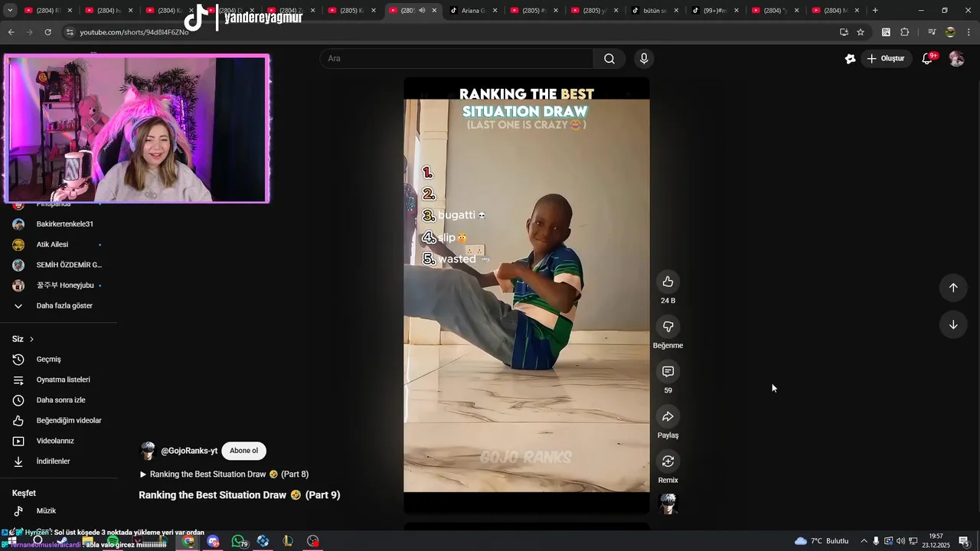Open the volume control in system tray
The image size is (980, 551).
tap(900, 541)
